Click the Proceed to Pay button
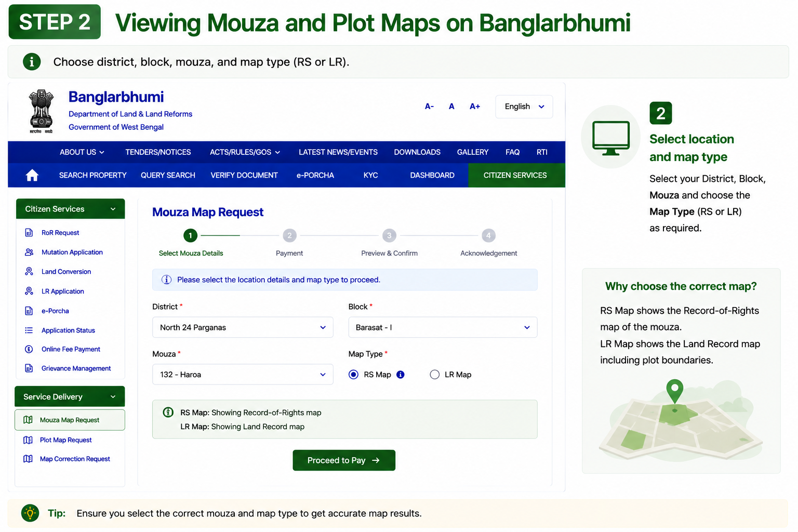Viewport: 798px width, 532px height. click(x=344, y=460)
